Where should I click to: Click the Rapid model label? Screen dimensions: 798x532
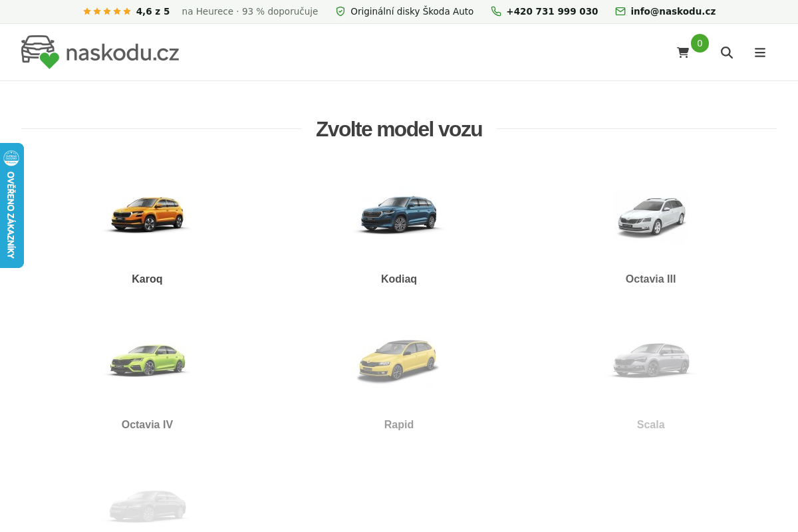(x=399, y=425)
